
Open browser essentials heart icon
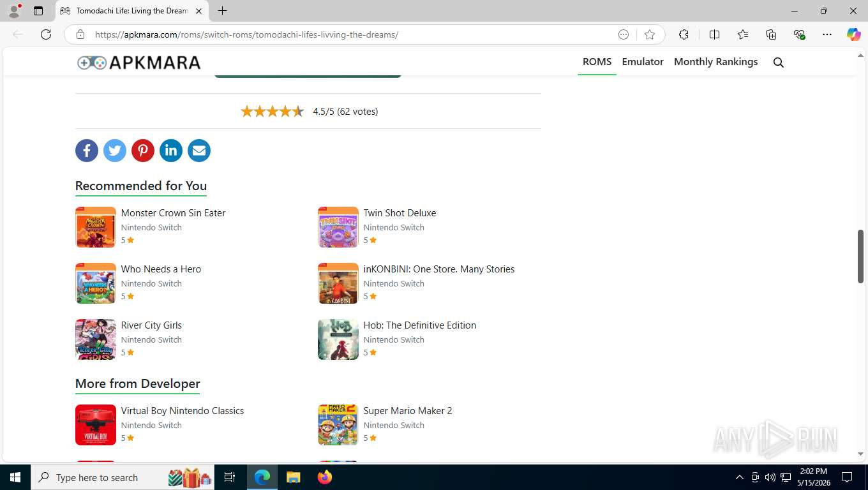pyautogui.click(x=799, y=34)
